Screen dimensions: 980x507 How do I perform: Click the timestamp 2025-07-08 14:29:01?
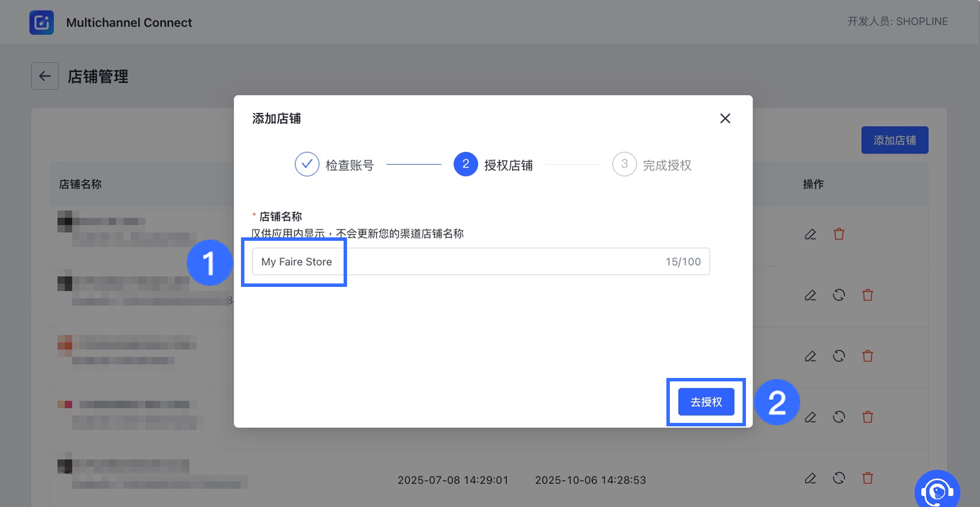pos(453,480)
